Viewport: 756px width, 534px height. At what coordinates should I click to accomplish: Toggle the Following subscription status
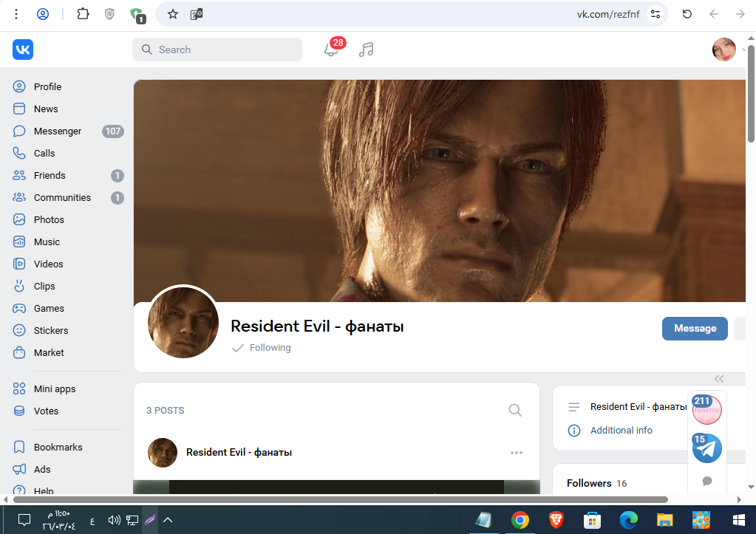[262, 348]
